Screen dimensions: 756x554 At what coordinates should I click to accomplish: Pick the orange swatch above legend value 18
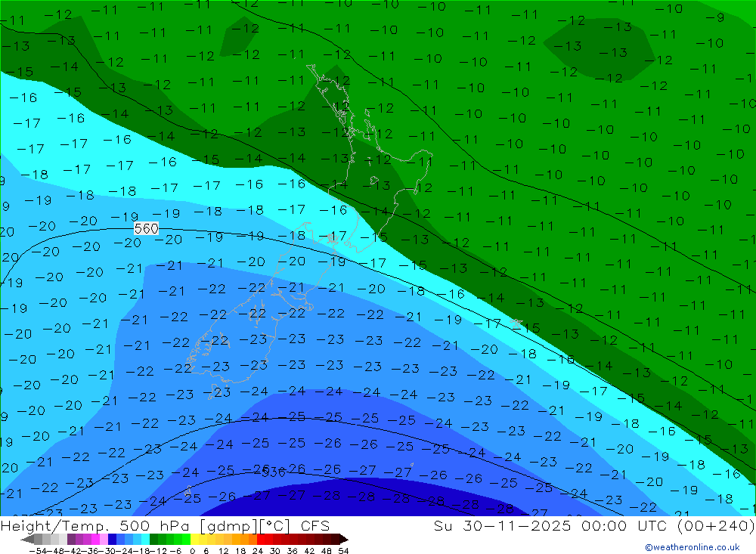(x=244, y=540)
